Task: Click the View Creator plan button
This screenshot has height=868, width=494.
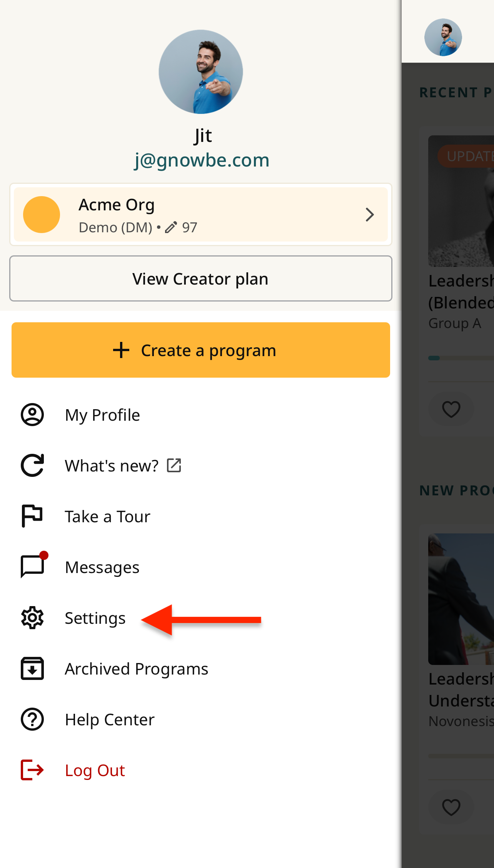Action: 201,278
